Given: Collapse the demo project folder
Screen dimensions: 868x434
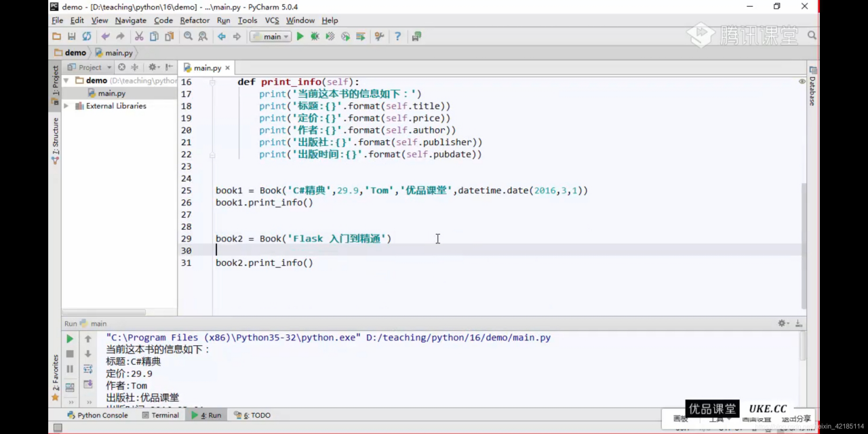Looking at the screenshot, I should (66, 81).
